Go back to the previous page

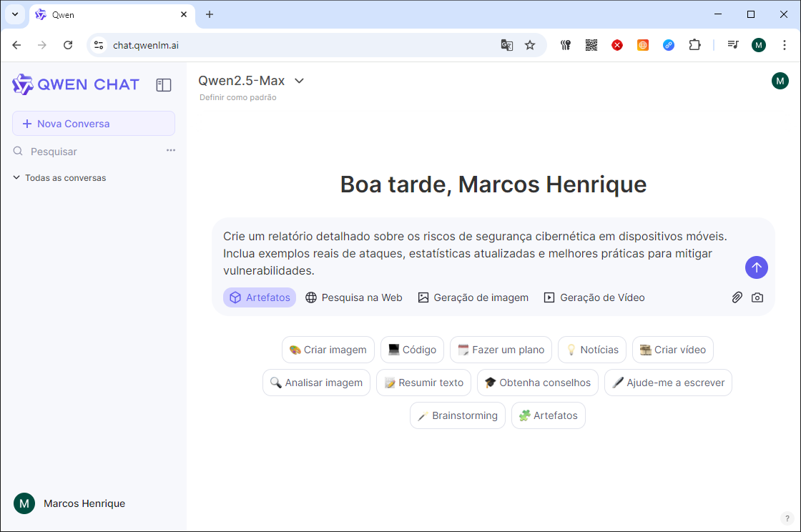17,45
